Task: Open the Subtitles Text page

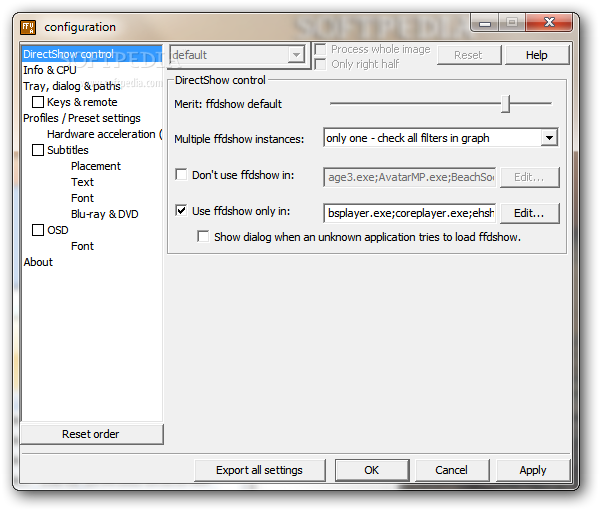Action: tap(82, 182)
